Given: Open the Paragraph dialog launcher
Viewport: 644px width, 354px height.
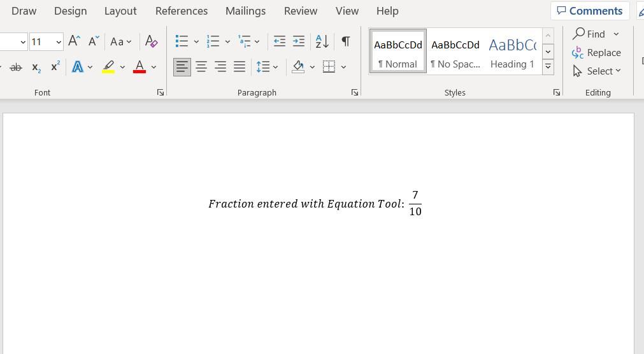Looking at the screenshot, I should [x=355, y=92].
